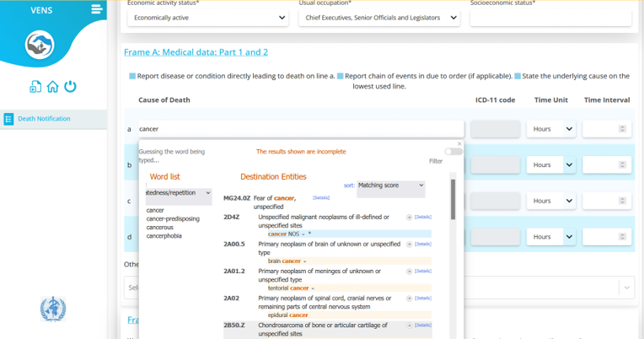Open Details for 2D4Z entry
The image size is (644, 339).
(x=423, y=217)
